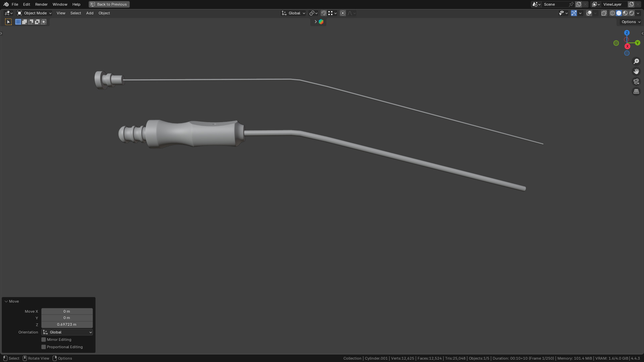Collapse the Move operator panel

tap(6, 301)
